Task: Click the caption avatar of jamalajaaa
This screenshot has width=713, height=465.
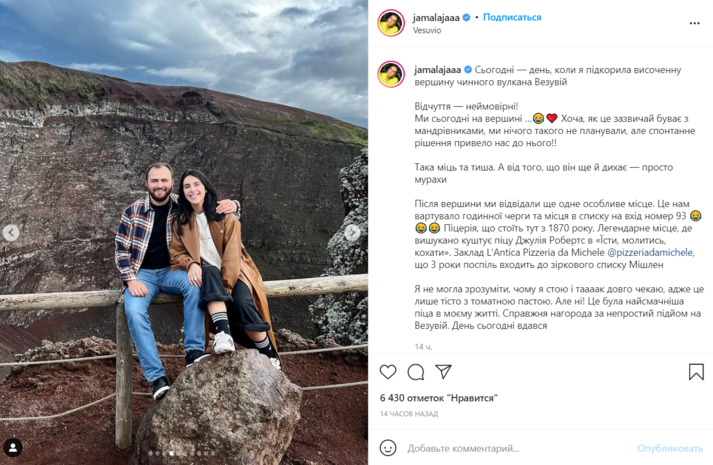Action: tap(391, 74)
